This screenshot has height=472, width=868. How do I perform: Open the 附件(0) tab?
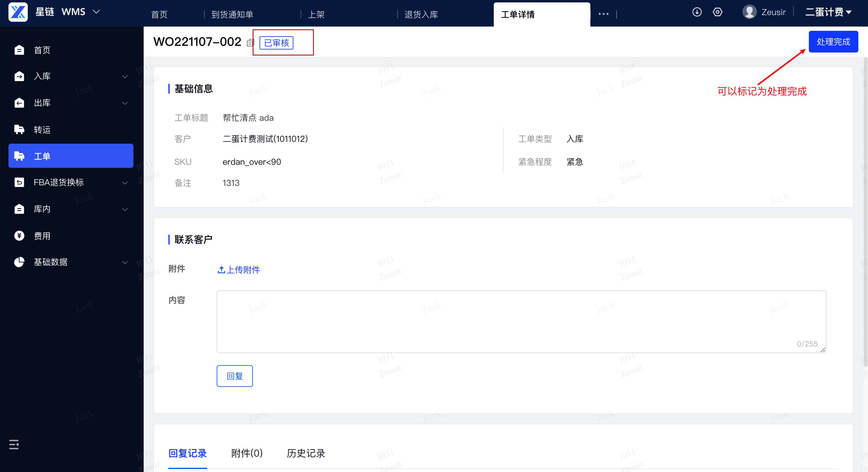coord(247,453)
